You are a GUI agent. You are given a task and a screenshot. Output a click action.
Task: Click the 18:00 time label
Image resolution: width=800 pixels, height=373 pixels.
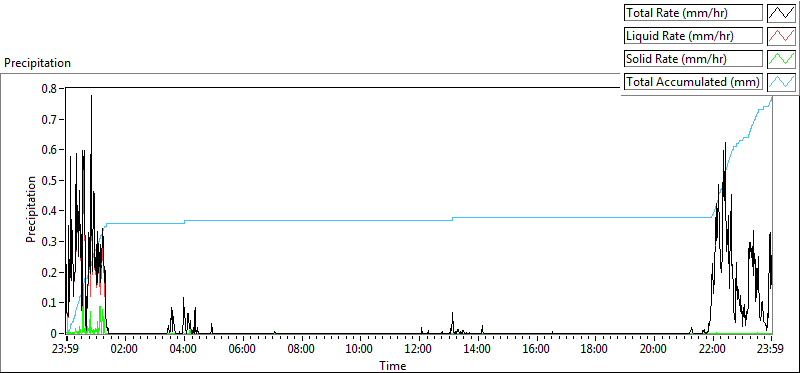[x=595, y=350]
